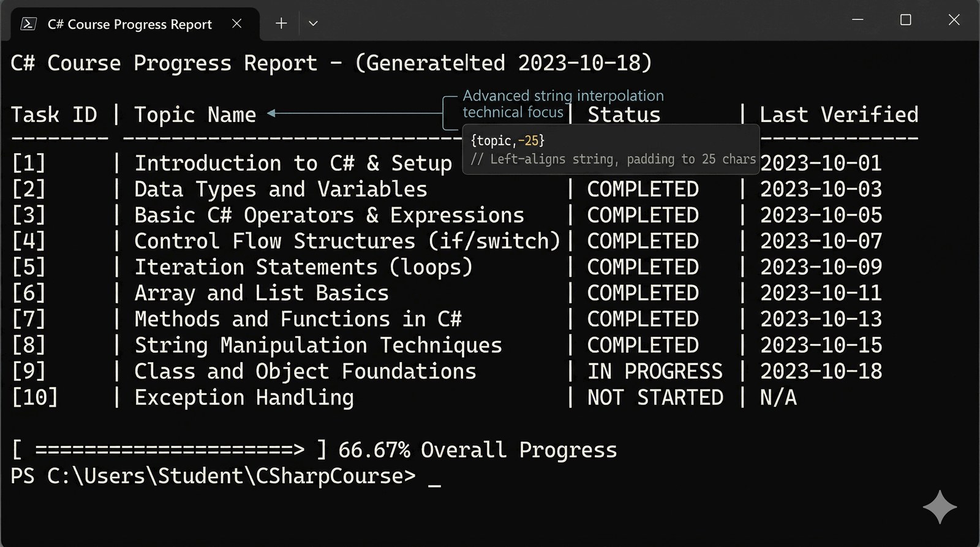This screenshot has width=980, height=547.
Task: Expand the new tab profile dropdown chevron
Action: [313, 24]
